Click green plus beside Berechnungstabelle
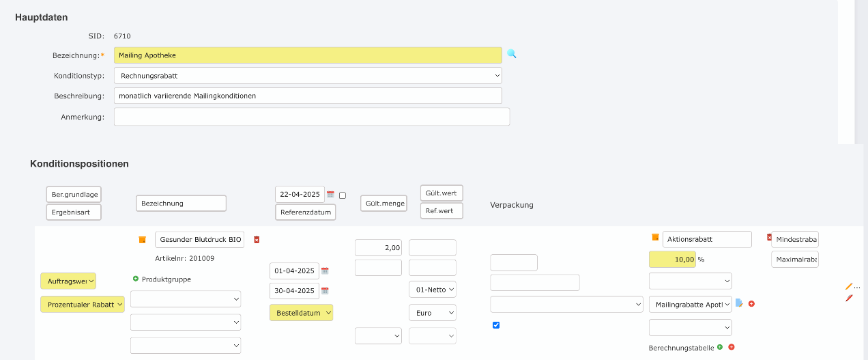This screenshot has width=868, height=360. pos(720,347)
